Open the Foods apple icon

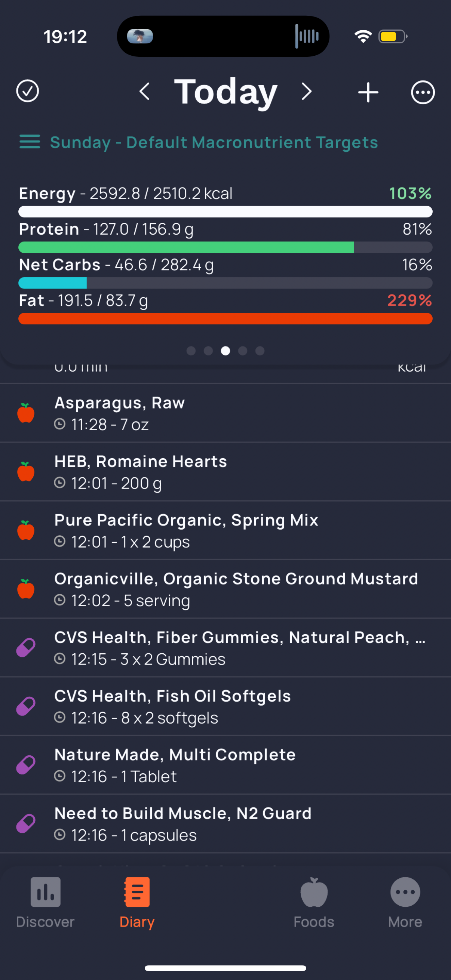pyautogui.click(x=314, y=893)
